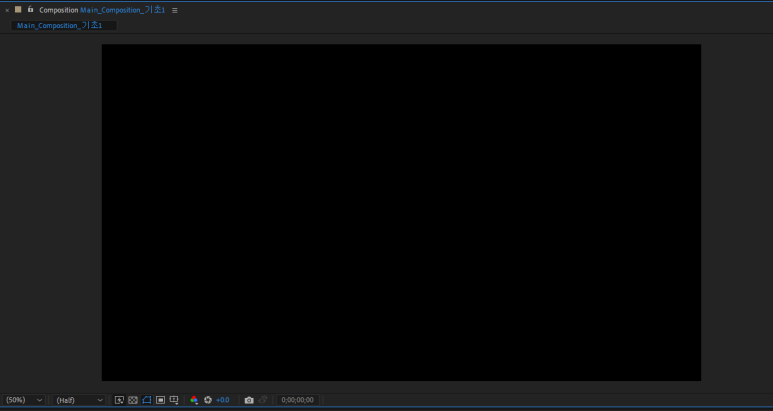This screenshot has width=773, height=411.
Task: Select the Composition Main_Composition_기초1 panel title
Action: pos(102,10)
